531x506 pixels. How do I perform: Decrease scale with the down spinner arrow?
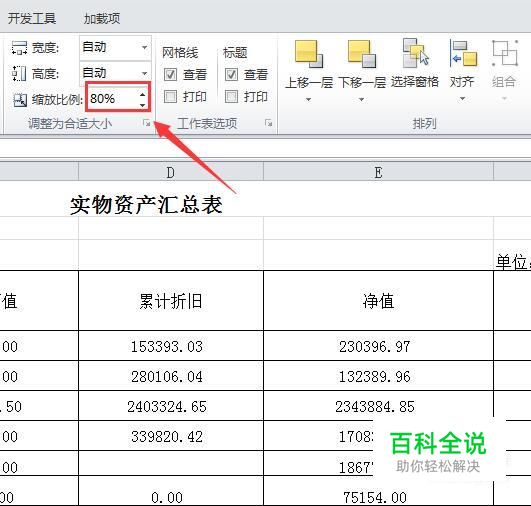[143, 105]
